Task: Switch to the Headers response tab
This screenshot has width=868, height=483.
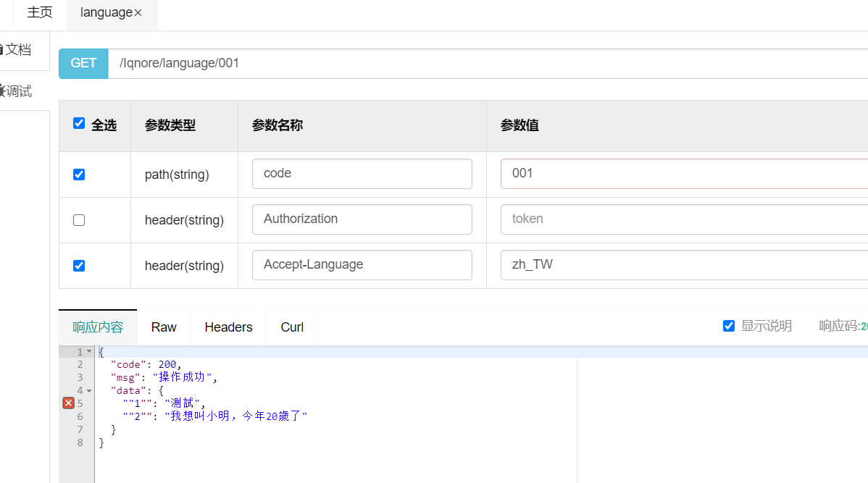Action: [x=229, y=327]
